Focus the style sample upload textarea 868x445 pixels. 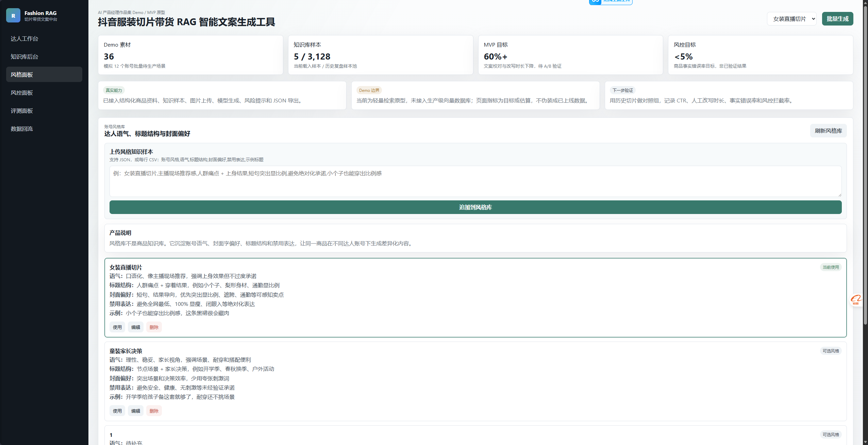(475, 181)
